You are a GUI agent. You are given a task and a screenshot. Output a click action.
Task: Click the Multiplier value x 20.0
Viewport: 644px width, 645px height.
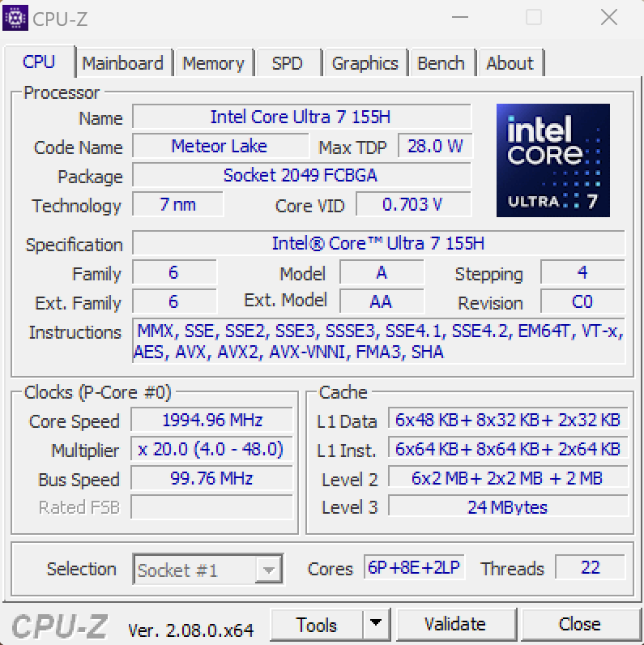click(x=211, y=450)
